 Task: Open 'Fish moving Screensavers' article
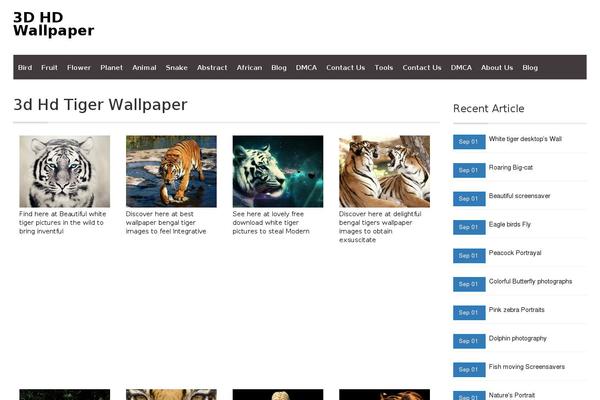[527, 367]
